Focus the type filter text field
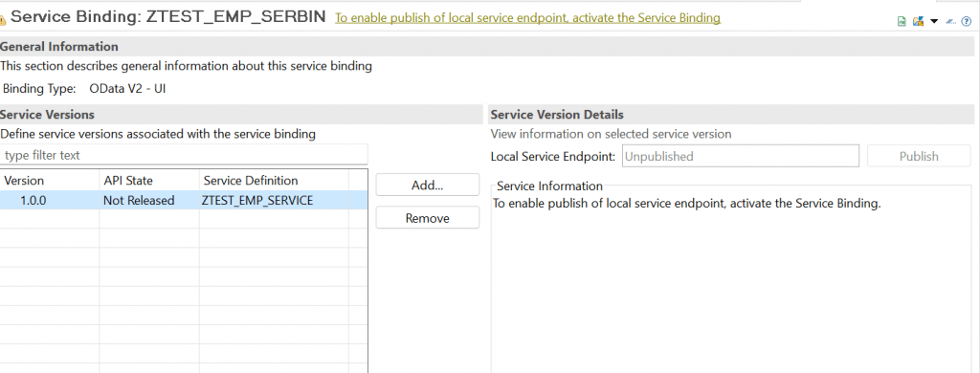Image resolution: width=980 pixels, height=373 pixels. [x=184, y=155]
